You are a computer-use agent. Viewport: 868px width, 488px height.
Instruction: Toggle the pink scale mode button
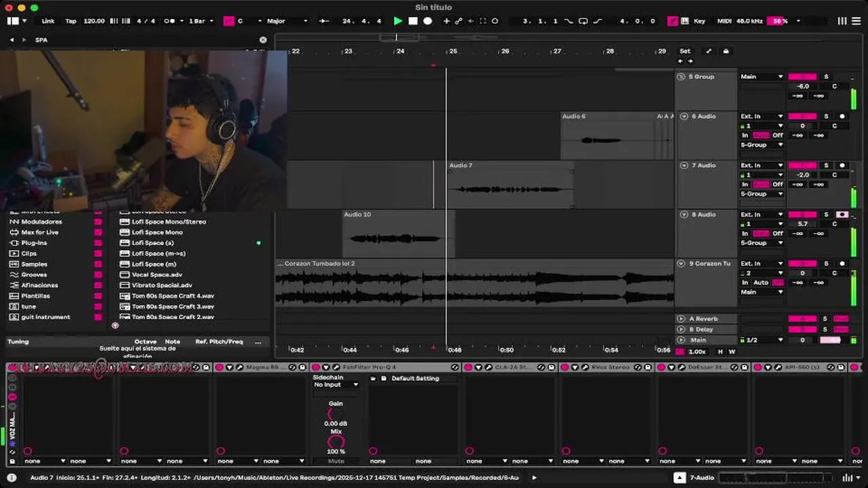click(x=229, y=21)
